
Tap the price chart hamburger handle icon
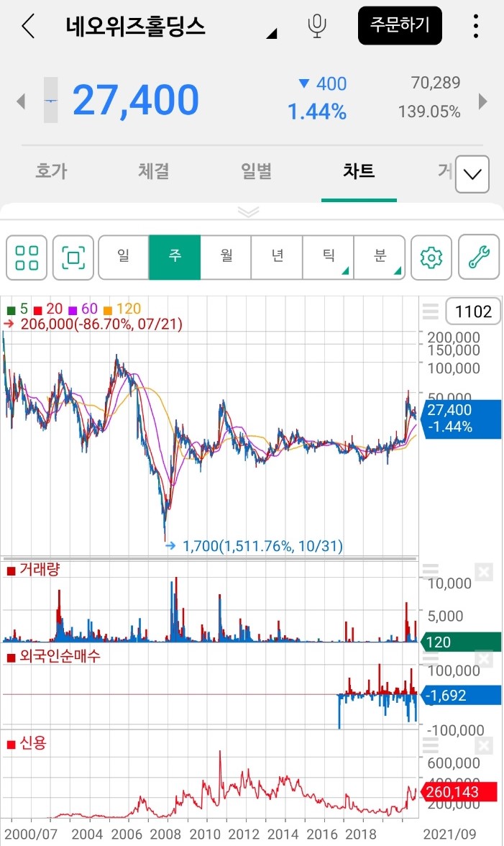[430, 311]
